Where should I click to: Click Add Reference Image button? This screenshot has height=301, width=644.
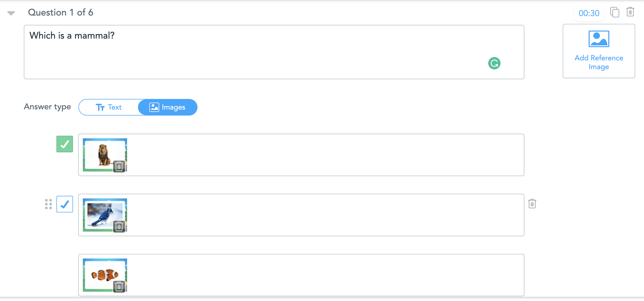coord(599,62)
